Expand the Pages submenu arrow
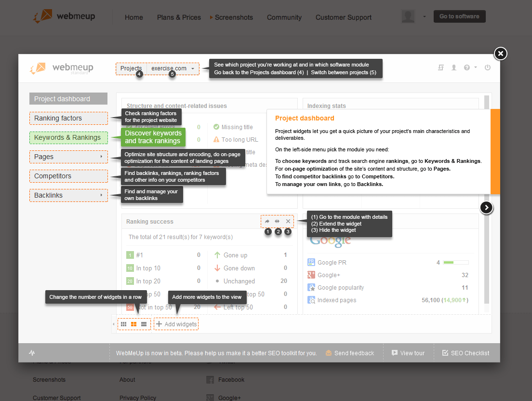Screen dimensions: 532x401 101,156
